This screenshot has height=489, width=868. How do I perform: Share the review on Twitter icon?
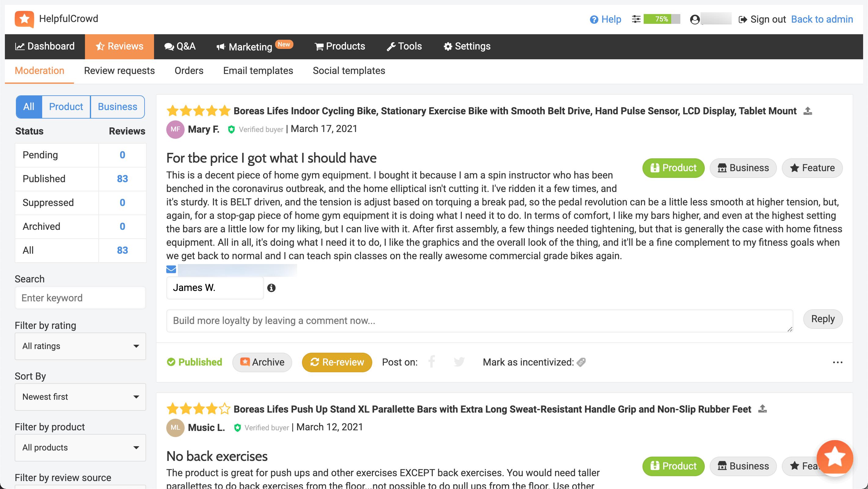pos(459,362)
